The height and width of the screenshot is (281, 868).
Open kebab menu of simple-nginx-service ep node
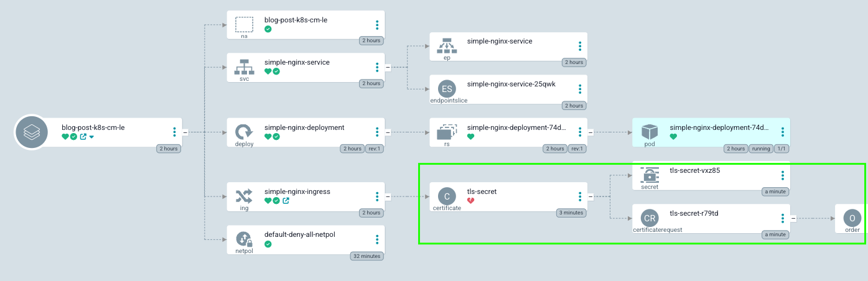[580, 46]
